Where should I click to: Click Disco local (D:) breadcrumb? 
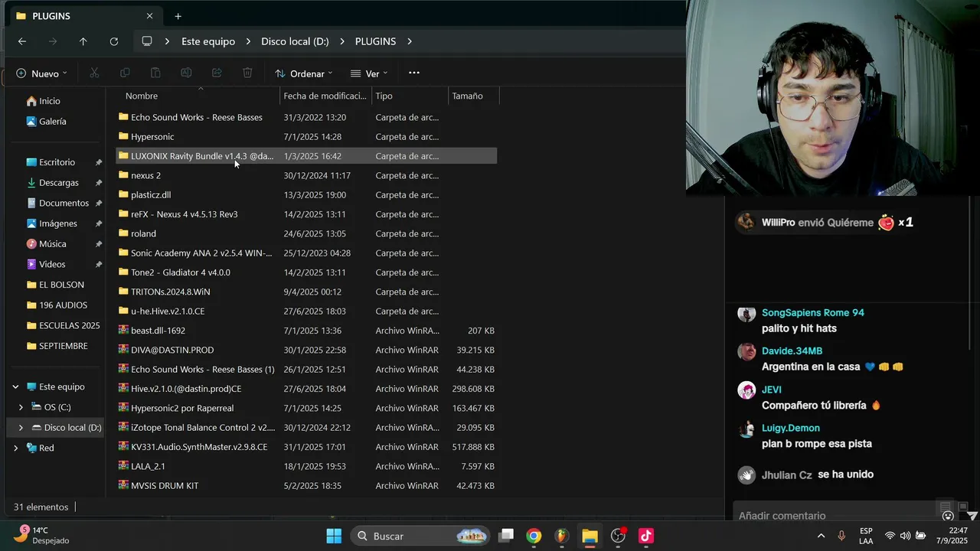click(x=295, y=41)
